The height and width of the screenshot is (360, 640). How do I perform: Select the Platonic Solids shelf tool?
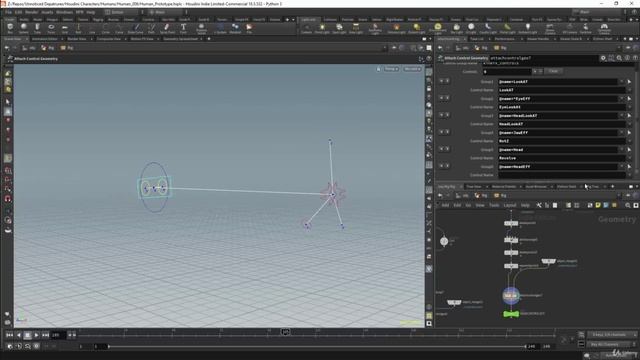click(201, 28)
